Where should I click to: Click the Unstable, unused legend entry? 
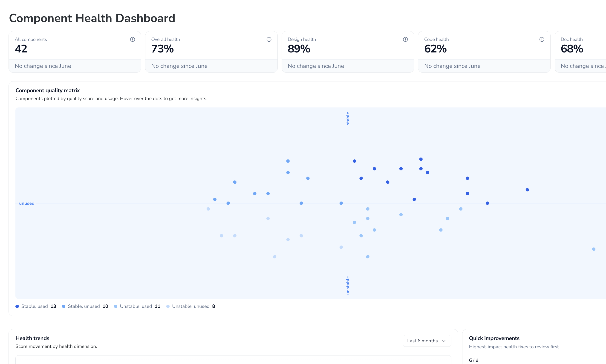pos(190,306)
